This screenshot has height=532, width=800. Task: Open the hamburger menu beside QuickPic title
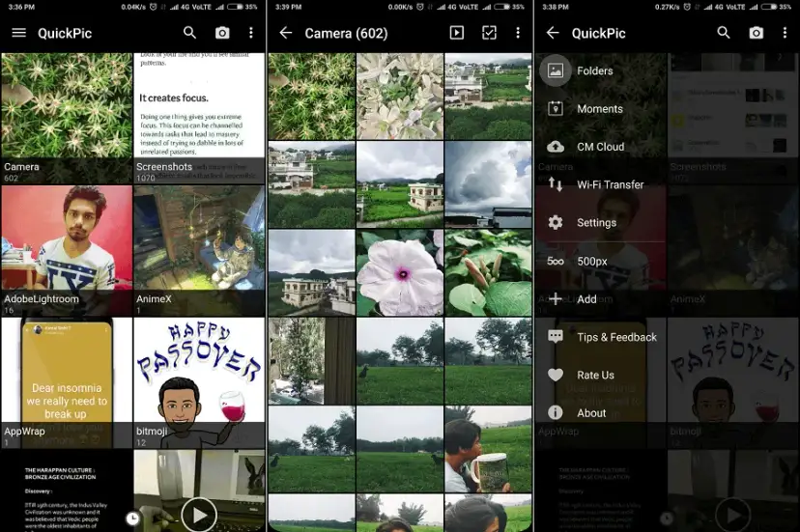coord(18,33)
